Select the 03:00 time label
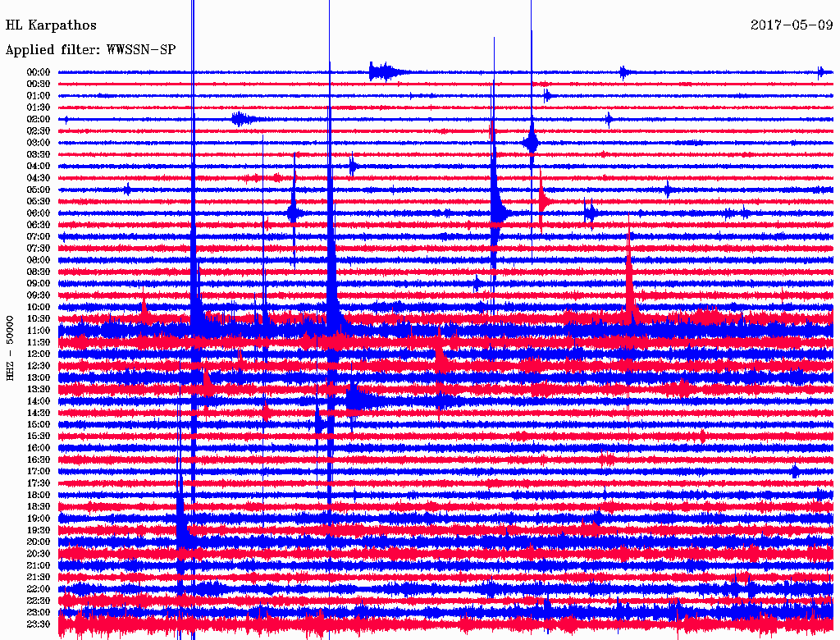 click(x=39, y=143)
